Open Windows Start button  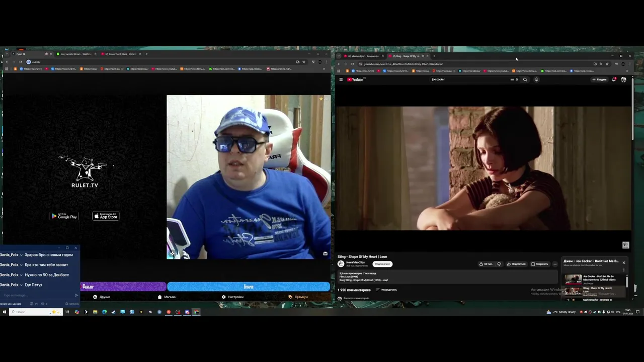point(4,312)
